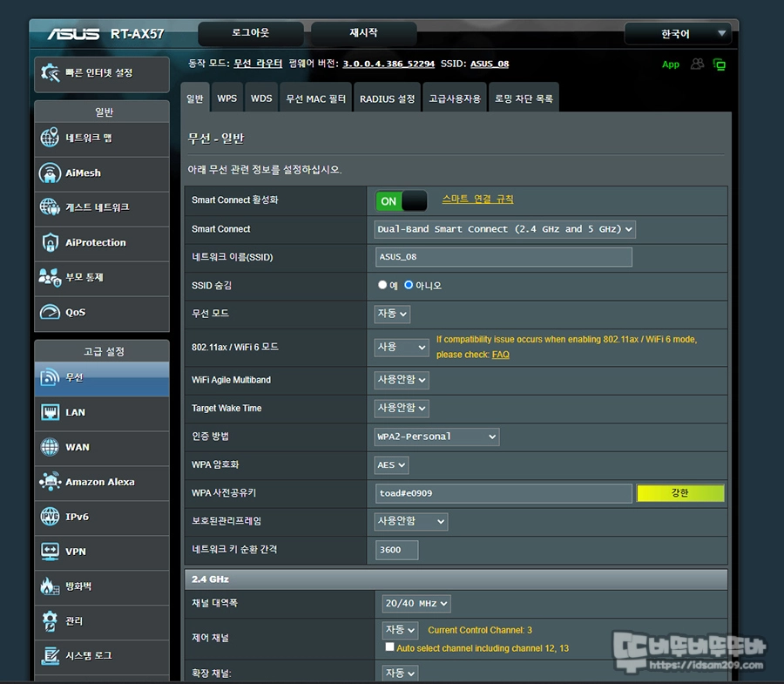This screenshot has height=684, width=784.
Task: Enable Auto select channel including 12, 13
Action: coord(389,647)
